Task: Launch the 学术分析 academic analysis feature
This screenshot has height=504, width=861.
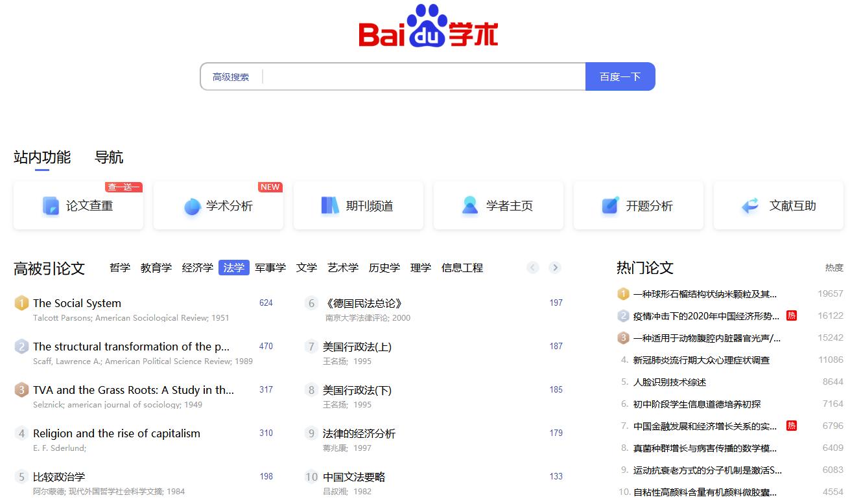Action: pyautogui.click(x=218, y=205)
